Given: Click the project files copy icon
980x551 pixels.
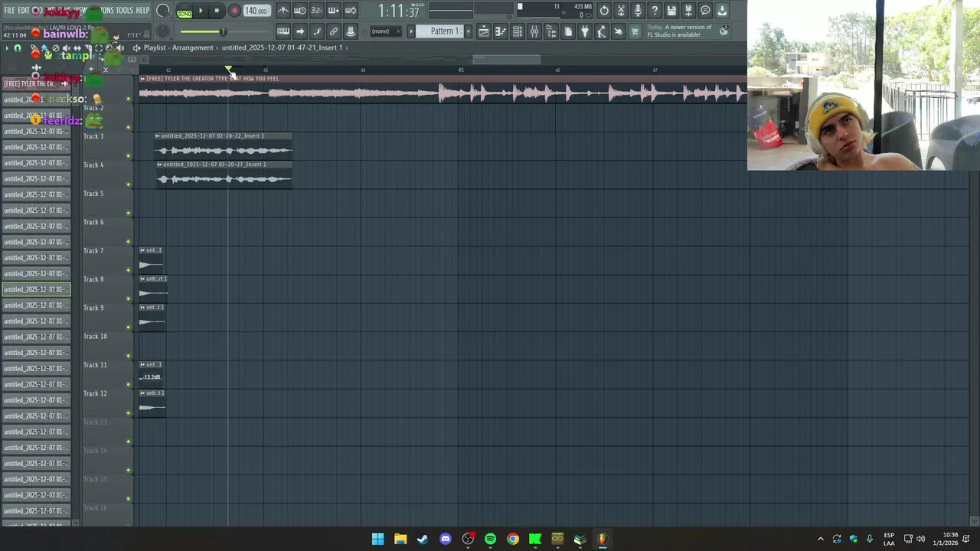Looking at the screenshot, I should (568, 31).
